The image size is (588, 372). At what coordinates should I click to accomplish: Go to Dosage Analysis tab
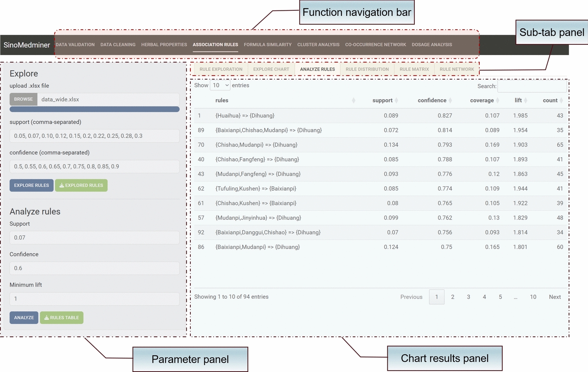pos(432,45)
